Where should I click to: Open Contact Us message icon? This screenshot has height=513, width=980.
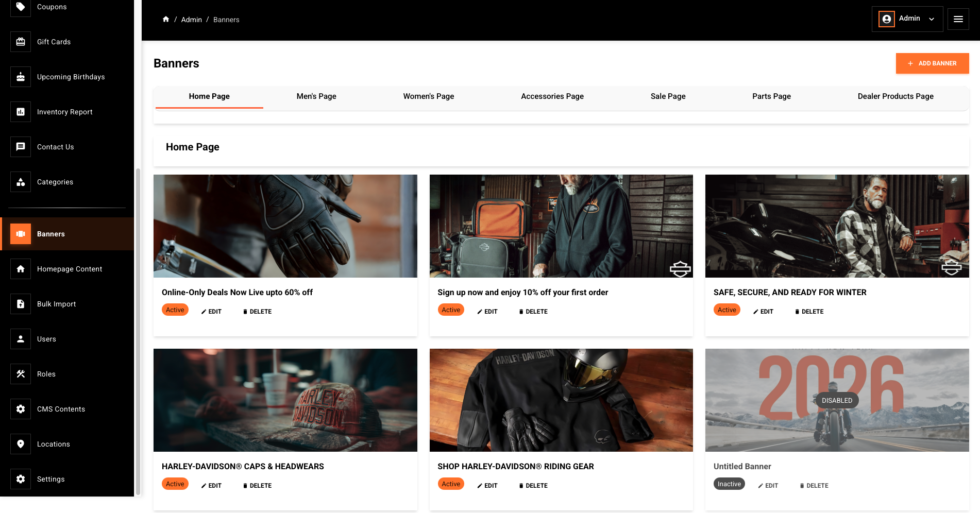tap(21, 147)
